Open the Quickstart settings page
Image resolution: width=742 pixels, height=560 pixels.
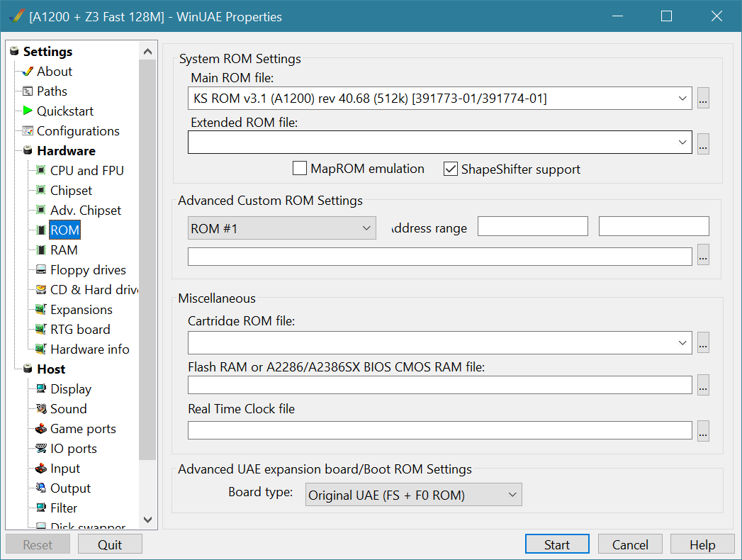point(65,111)
